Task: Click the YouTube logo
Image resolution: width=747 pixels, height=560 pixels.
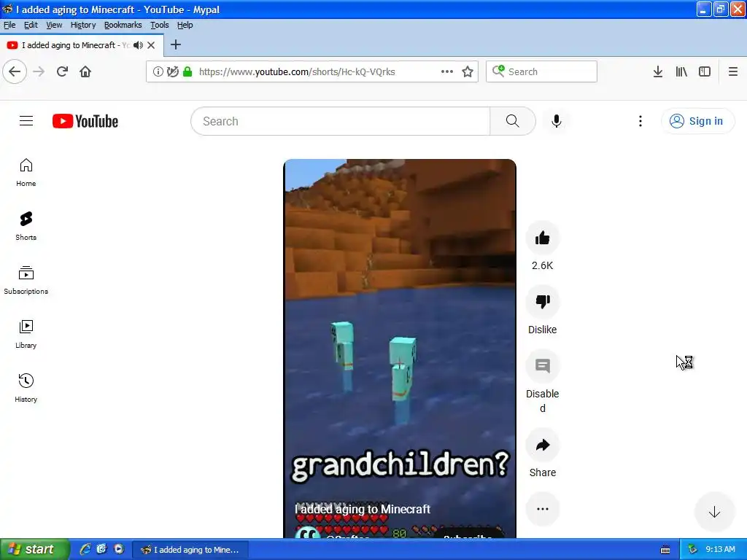Action: click(85, 121)
